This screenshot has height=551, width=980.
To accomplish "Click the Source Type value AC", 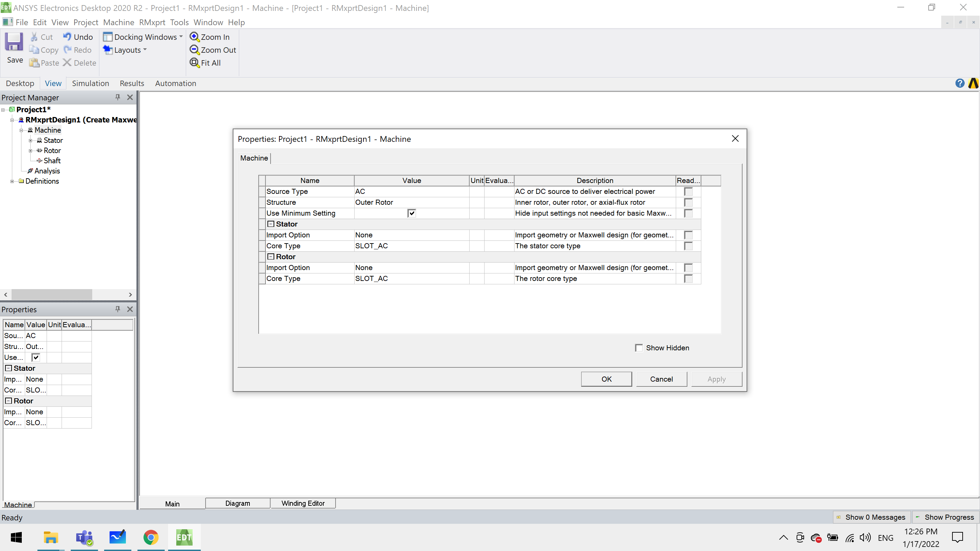I will [x=412, y=191].
